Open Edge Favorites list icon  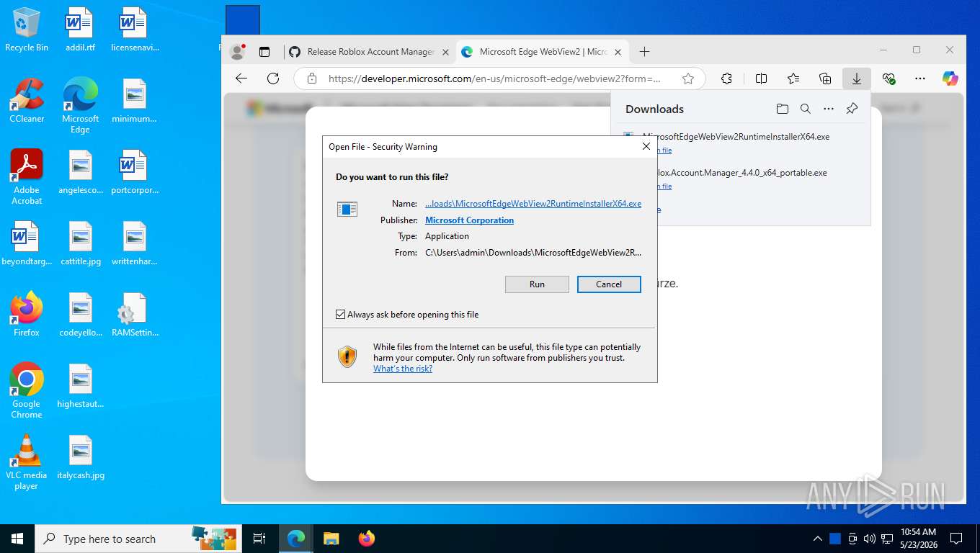coord(793,78)
